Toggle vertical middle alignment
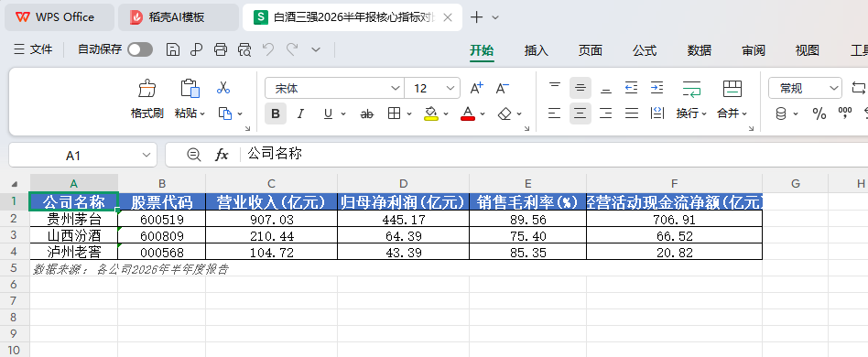Image resolution: width=868 pixels, height=357 pixels. tap(580, 88)
